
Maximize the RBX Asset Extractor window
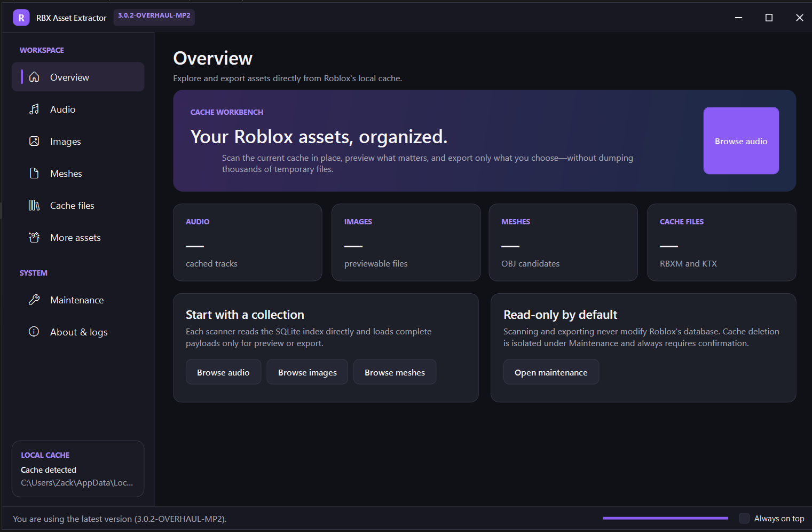pyautogui.click(x=769, y=18)
